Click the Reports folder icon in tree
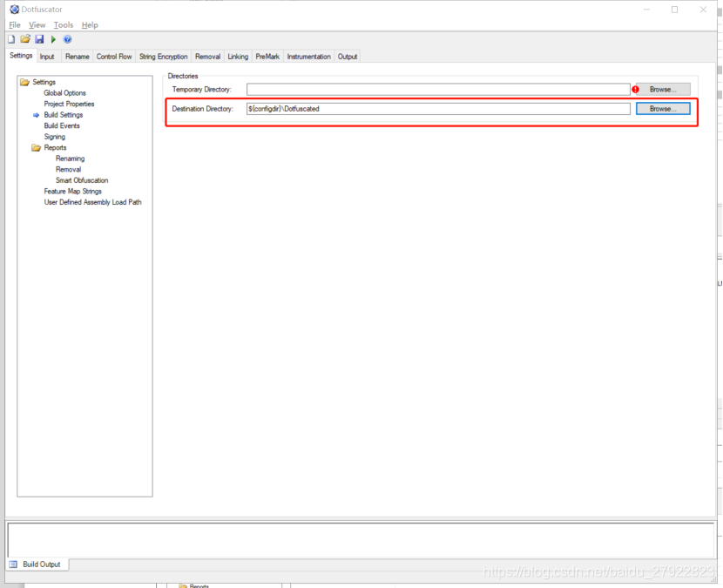The image size is (723, 588). coord(36,147)
